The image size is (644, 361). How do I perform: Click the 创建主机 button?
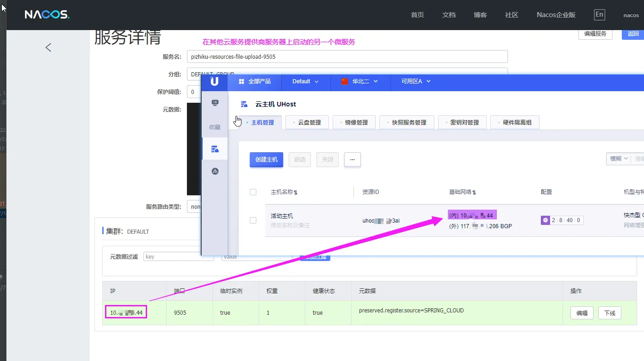[x=266, y=160]
